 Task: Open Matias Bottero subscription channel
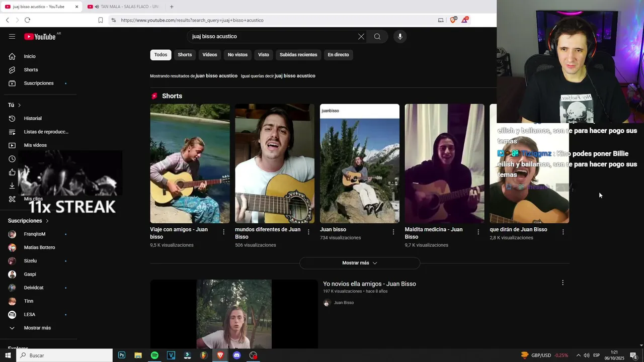click(40, 247)
